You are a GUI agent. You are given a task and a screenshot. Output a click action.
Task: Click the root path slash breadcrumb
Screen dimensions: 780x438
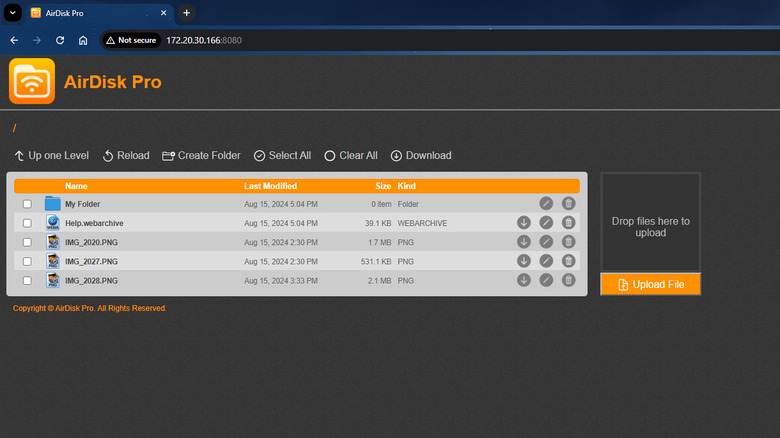(x=14, y=128)
